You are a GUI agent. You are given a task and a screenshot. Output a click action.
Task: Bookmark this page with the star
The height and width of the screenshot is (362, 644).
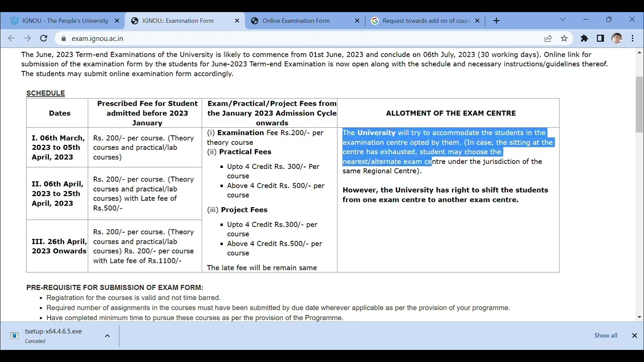564,38
